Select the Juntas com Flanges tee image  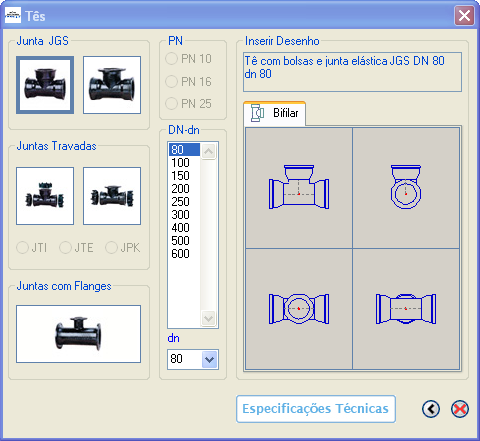tap(79, 334)
